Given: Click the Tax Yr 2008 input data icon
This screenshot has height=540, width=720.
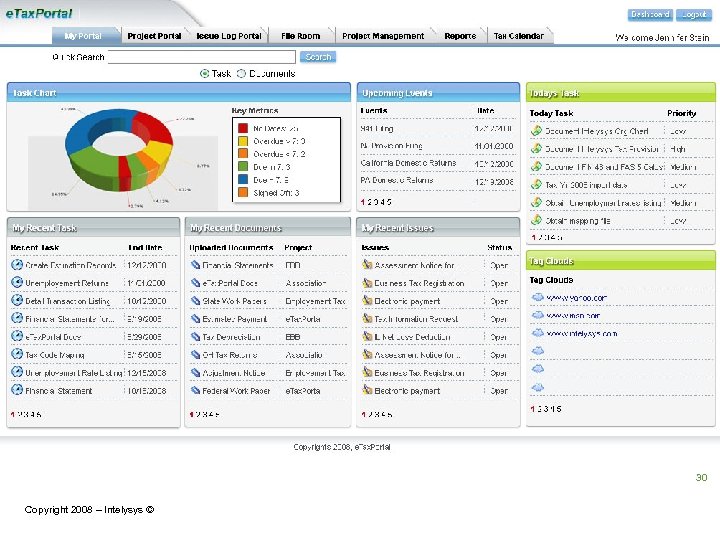Looking at the screenshot, I should [x=536, y=184].
